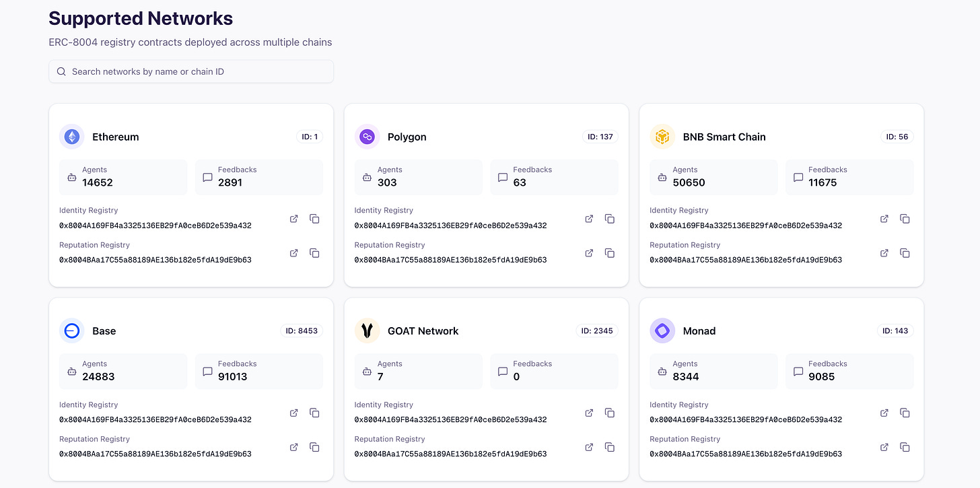Screen dimensions: 980x488
Task: Copy Base Identity Registry address
Action: click(314, 413)
